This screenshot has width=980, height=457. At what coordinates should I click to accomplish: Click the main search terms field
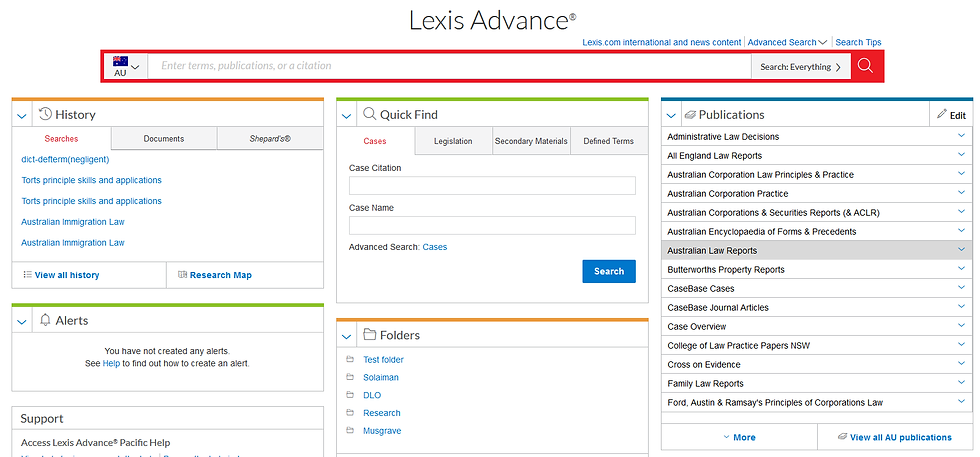(449, 66)
